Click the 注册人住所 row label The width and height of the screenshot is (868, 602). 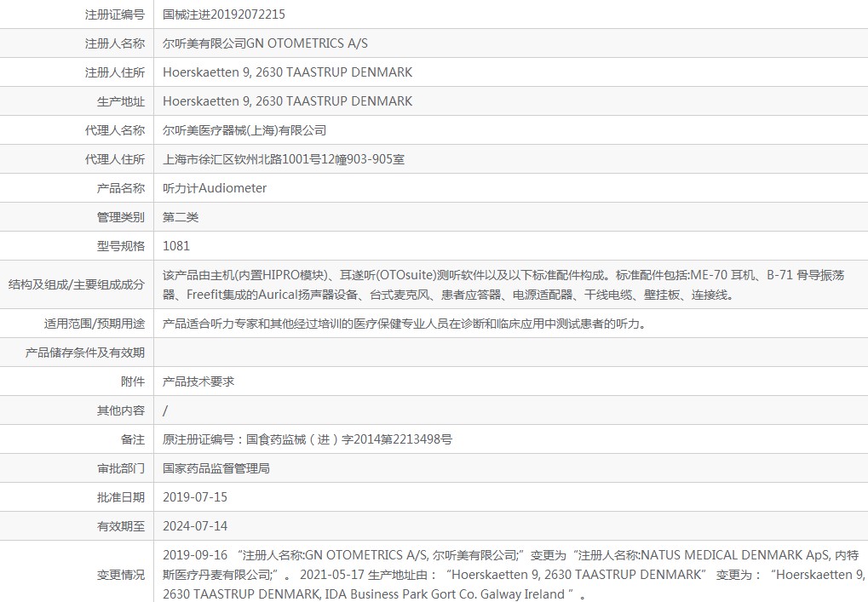[x=115, y=72]
